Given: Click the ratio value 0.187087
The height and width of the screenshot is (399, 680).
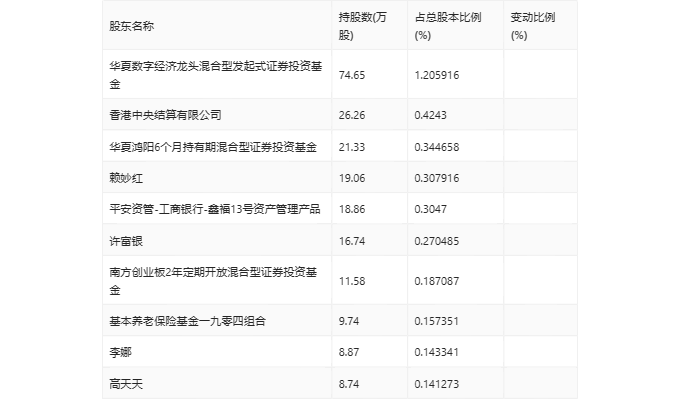Looking at the screenshot, I should 437,281.
